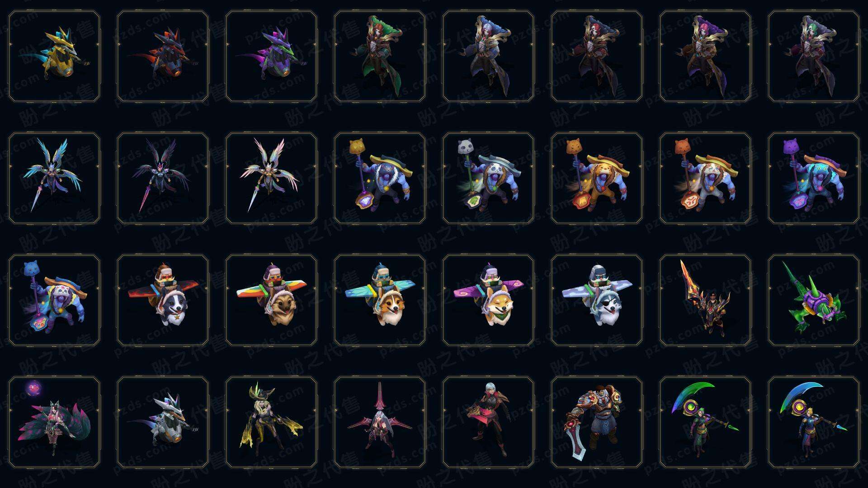The width and height of the screenshot is (868, 488).
Task: Choose the red and black dragon skin
Action: [163, 56]
